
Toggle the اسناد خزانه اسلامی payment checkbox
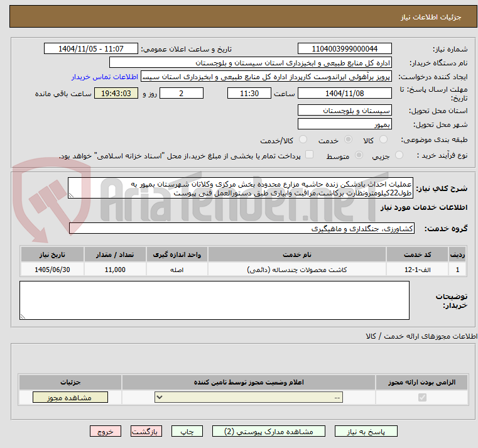tap(310, 155)
